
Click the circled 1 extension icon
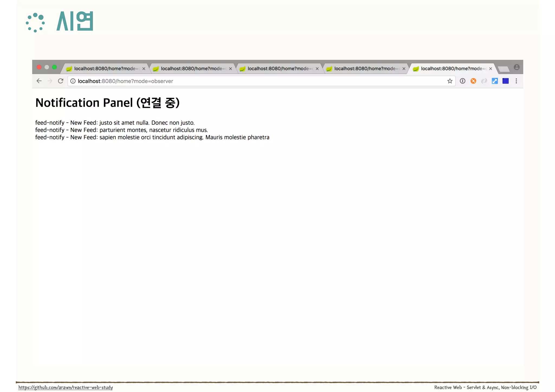[463, 81]
